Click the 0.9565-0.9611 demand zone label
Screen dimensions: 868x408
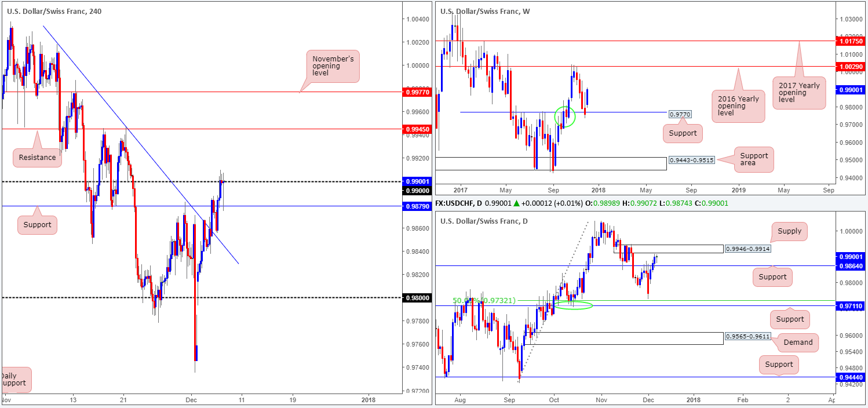[747, 336]
